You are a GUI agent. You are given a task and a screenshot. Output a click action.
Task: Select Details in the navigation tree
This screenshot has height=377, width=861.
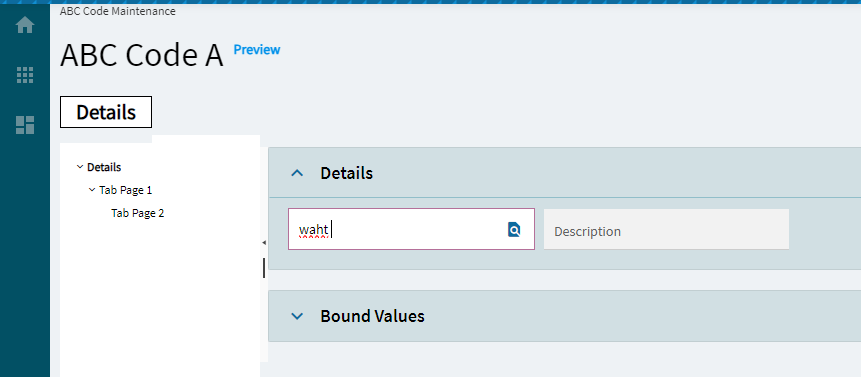click(x=104, y=167)
